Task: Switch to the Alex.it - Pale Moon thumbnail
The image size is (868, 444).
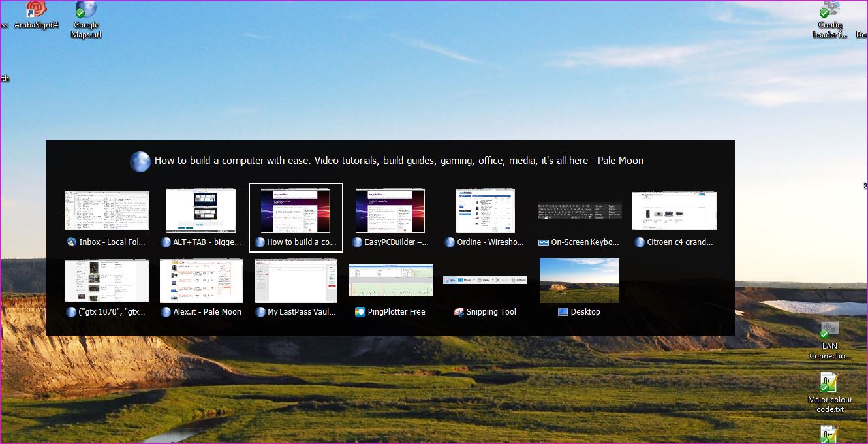Action: pyautogui.click(x=201, y=281)
